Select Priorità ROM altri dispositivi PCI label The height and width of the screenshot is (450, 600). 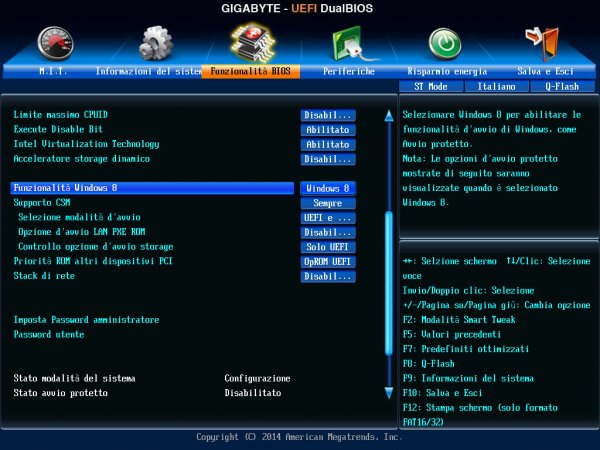[93, 261]
